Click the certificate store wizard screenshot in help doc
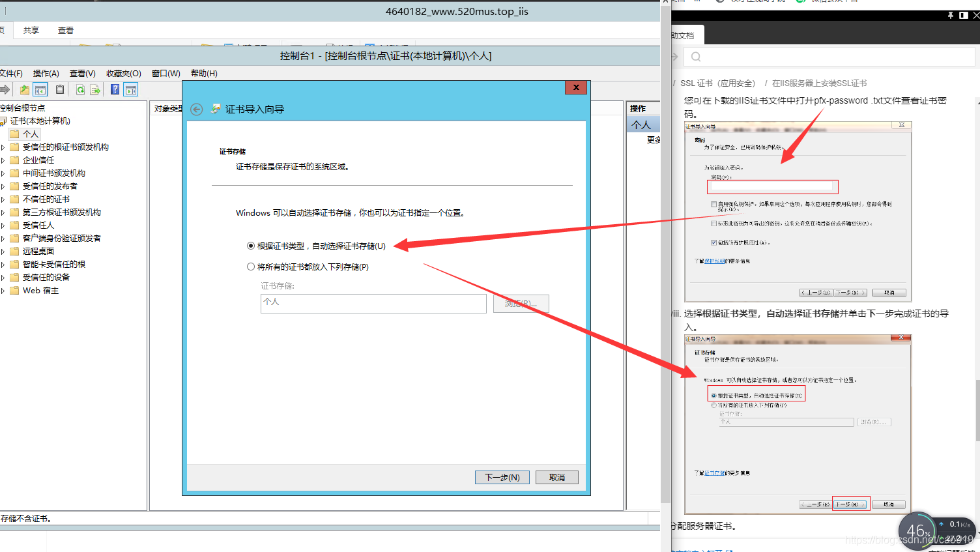Image resolution: width=980 pixels, height=552 pixels. click(x=798, y=424)
